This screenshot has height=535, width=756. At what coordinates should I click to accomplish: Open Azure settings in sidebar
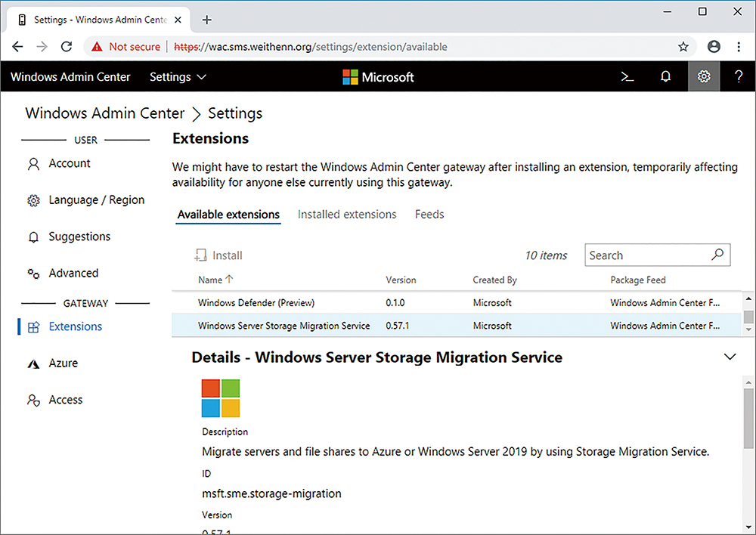(x=64, y=363)
